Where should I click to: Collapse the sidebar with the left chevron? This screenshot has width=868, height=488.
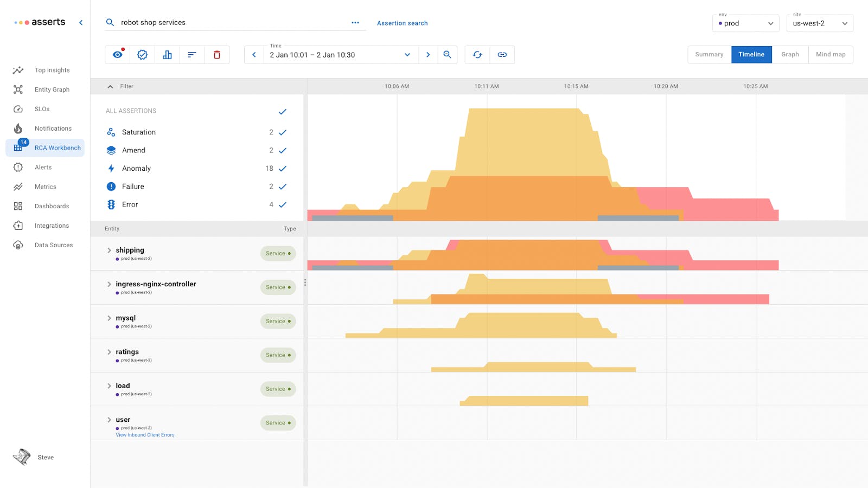click(81, 23)
